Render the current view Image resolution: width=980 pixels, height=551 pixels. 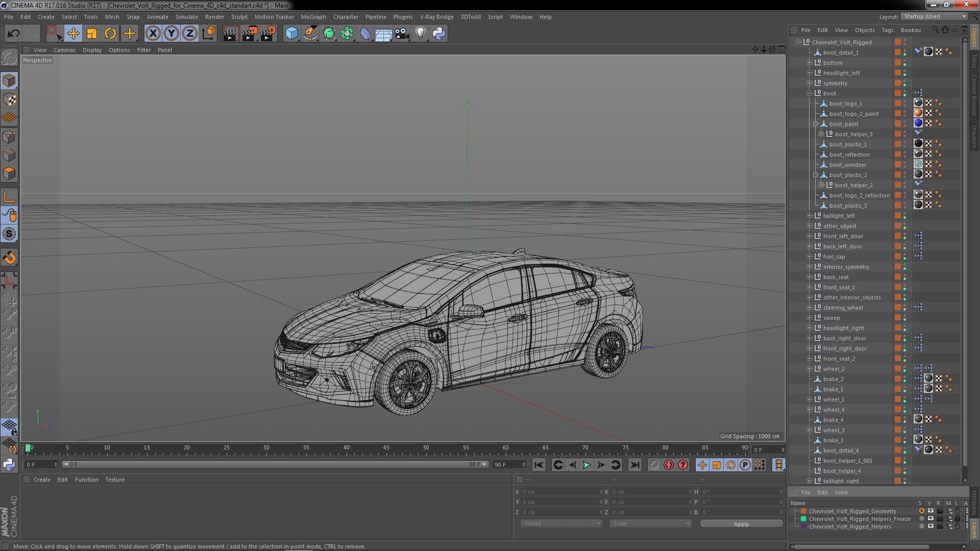(231, 34)
